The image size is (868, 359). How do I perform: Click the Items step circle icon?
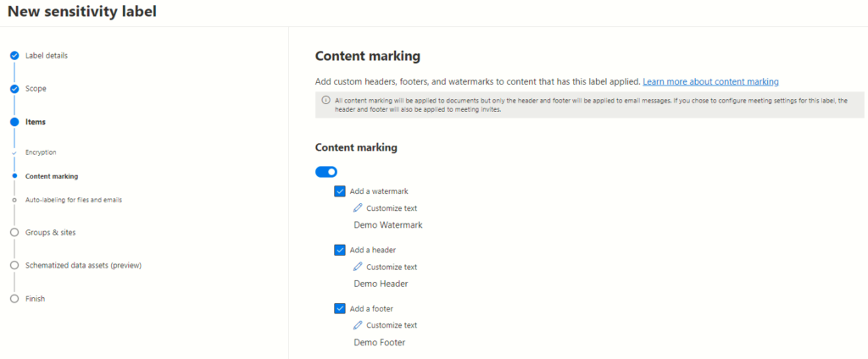pyautogui.click(x=14, y=122)
